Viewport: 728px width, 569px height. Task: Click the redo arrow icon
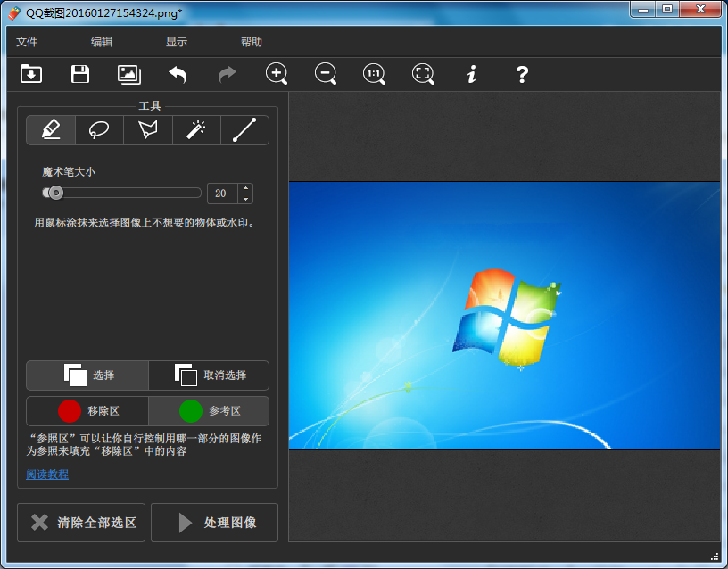click(x=227, y=74)
